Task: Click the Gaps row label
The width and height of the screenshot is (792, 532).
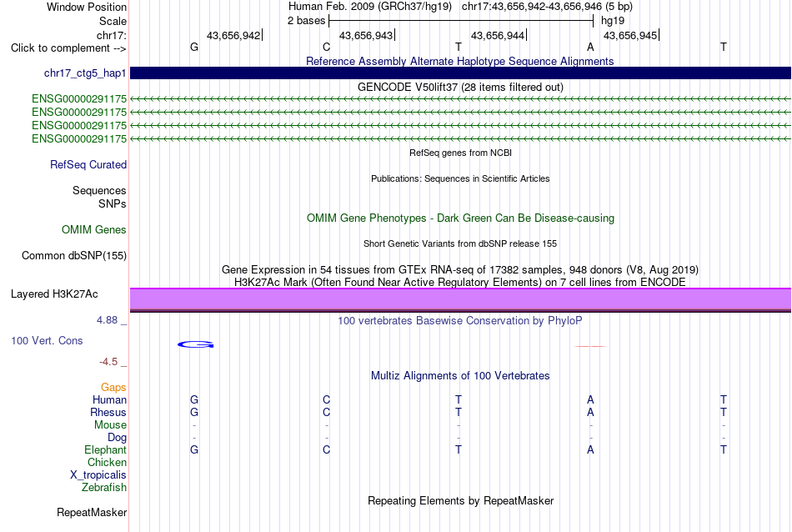Action: pos(113,388)
